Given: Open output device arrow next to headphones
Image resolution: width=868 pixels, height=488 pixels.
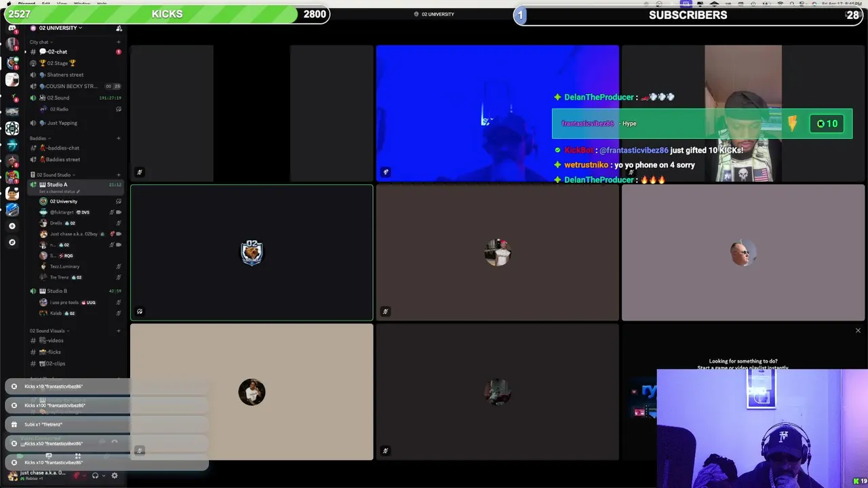Looking at the screenshot, I should [103, 476].
